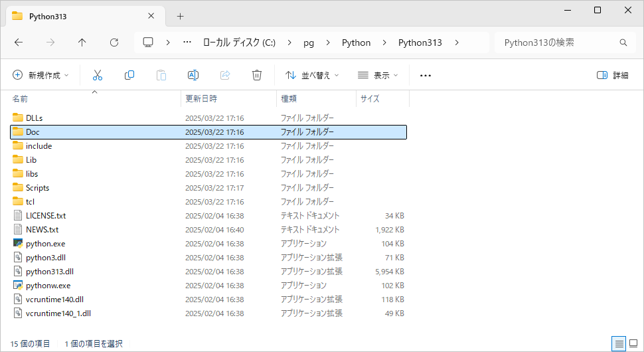Expand chevron after pg breadcrumb
The image size is (644, 352).
pos(328,43)
